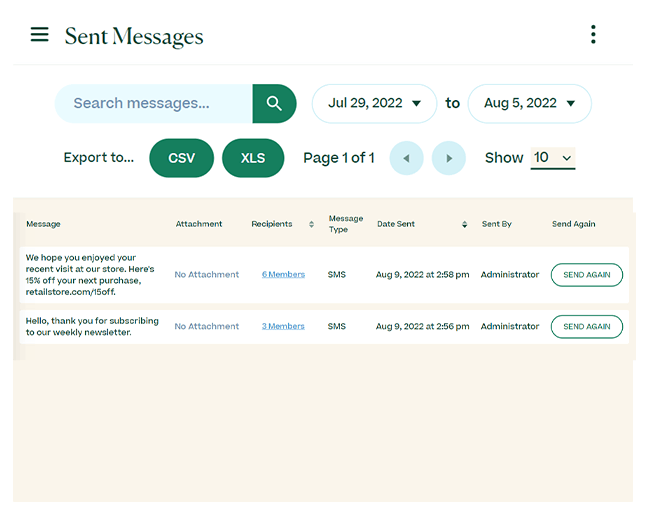Screen dimensions: 649x517
Task: Click 'Aug 9, 2022 at 2:56 pm' date
Action: 422,326
